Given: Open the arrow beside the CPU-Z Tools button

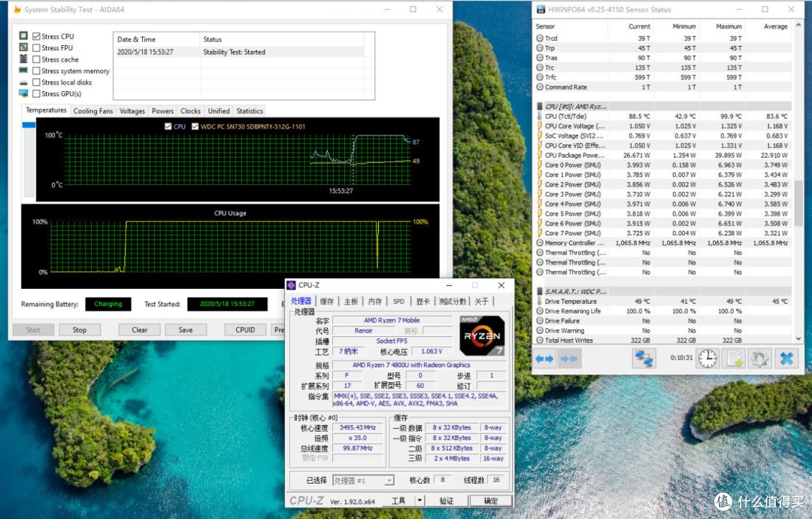Looking at the screenshot, I should [x=420, y=500].
